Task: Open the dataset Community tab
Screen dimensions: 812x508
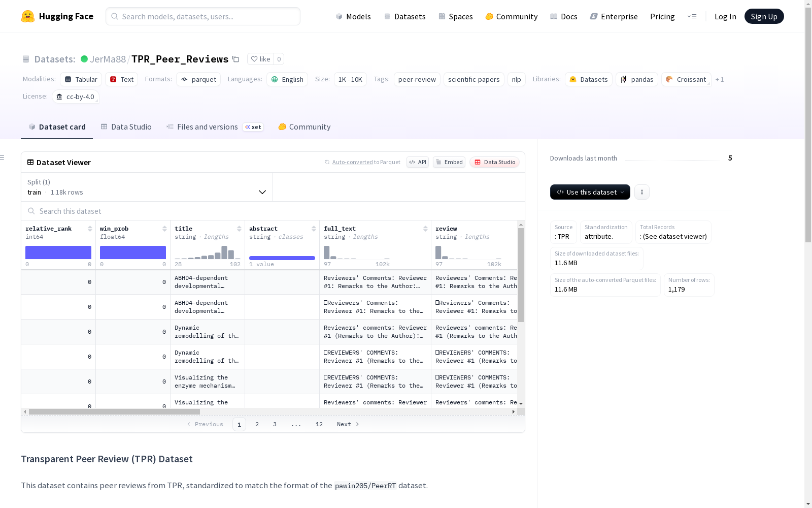Action: pos(304,127)
